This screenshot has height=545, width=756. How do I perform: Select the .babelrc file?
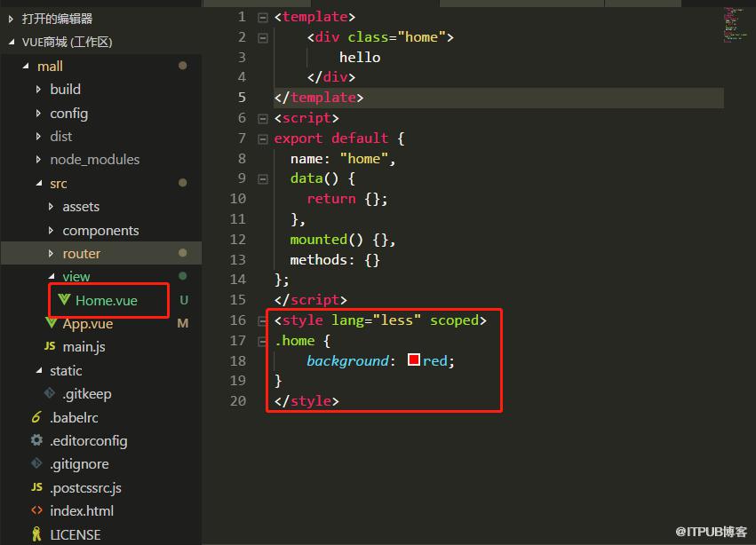click(75, 418)
